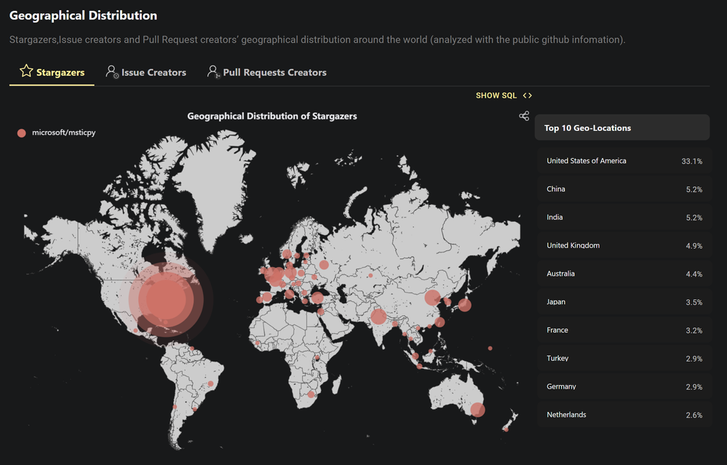Select the Turkey row in Top 10
The image size is (727, 465).
(624, 358)
